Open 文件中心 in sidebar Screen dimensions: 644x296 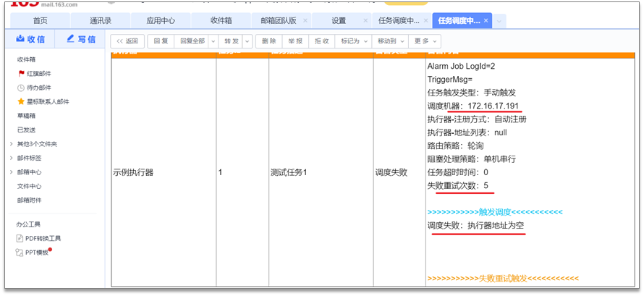coord(29,186)
